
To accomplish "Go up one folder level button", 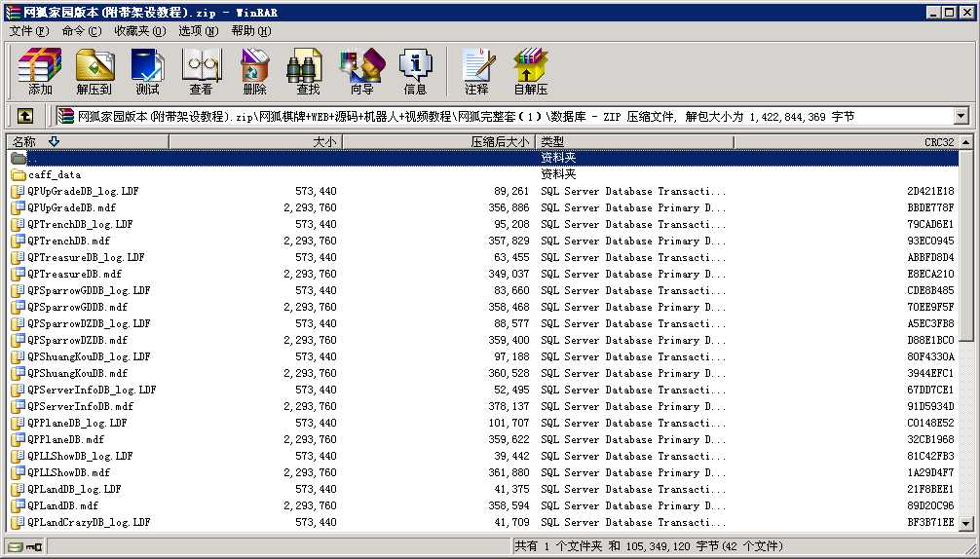I will click(x=25, y=116).
